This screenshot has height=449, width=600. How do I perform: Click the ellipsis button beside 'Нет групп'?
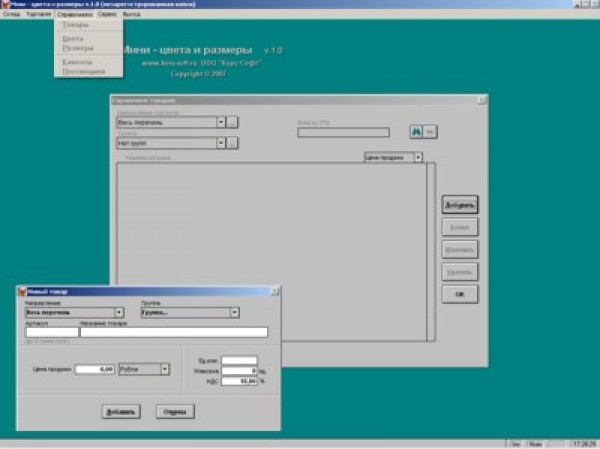[x=232, y=143]
